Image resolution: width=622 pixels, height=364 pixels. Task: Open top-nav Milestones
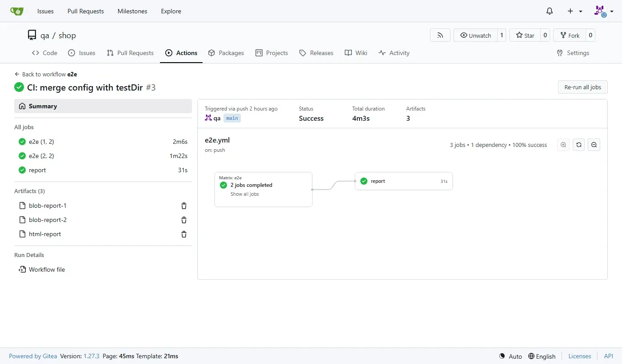132,11
